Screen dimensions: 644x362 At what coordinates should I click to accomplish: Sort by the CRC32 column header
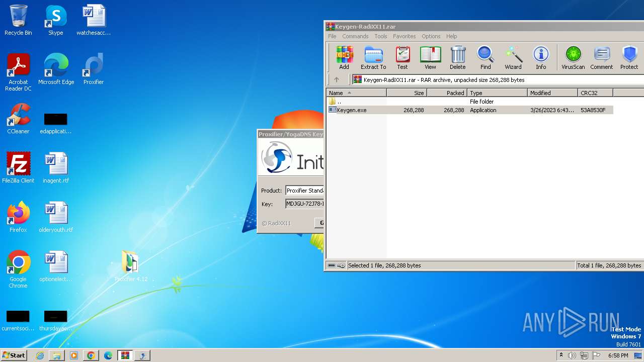tap(596, 93)
